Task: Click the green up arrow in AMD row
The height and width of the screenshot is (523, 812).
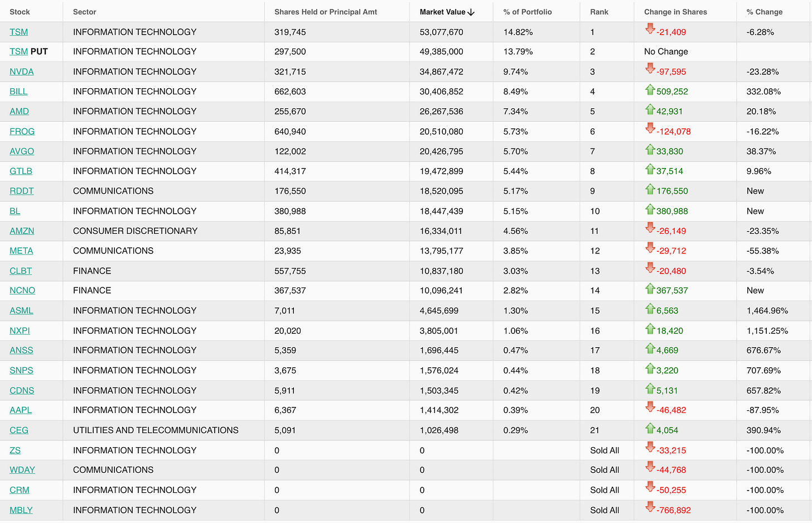Action: (650, 109)
